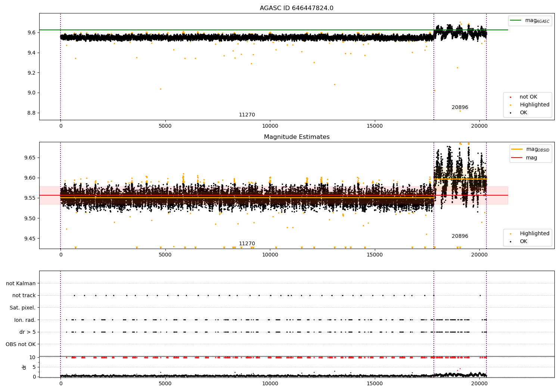Click the 'not track' row label
The height and width of the screenshot is (392, 560).
click(24, 296)
